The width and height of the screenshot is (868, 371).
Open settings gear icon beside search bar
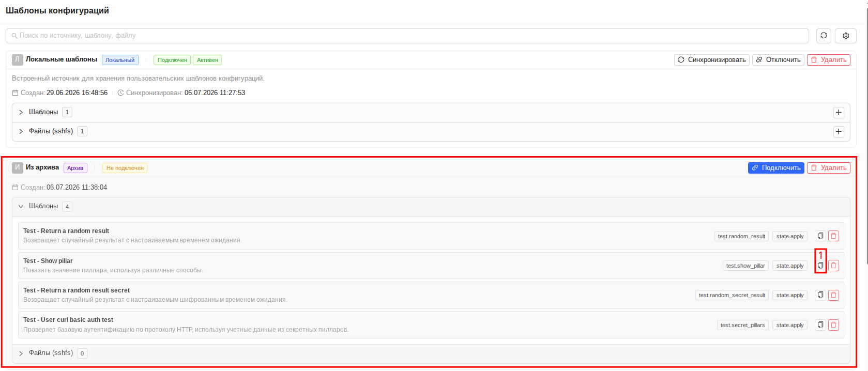[846, 36]
